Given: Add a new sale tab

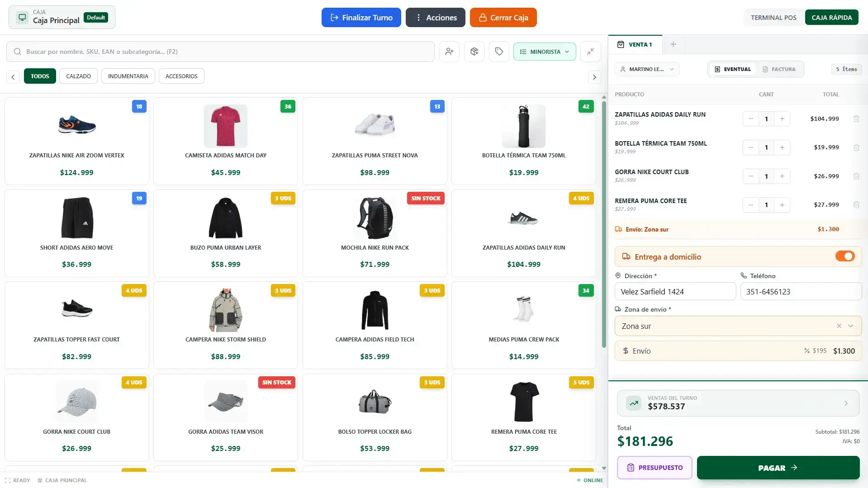Looking at the screenshot, I should point(673,44).
